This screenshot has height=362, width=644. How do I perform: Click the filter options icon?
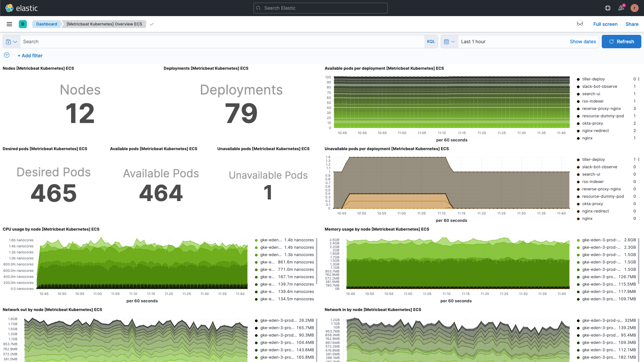pos(7,55)
